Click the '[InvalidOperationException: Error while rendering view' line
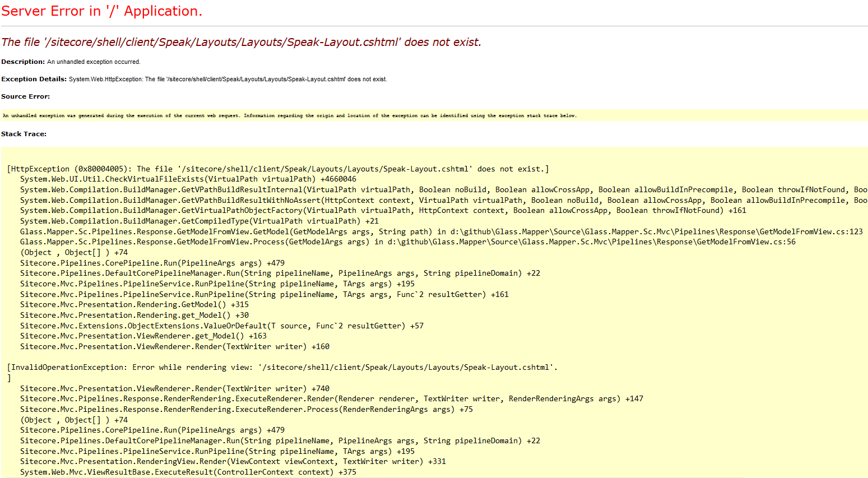Viewport: 868px width, 478px height. point(282,368)
